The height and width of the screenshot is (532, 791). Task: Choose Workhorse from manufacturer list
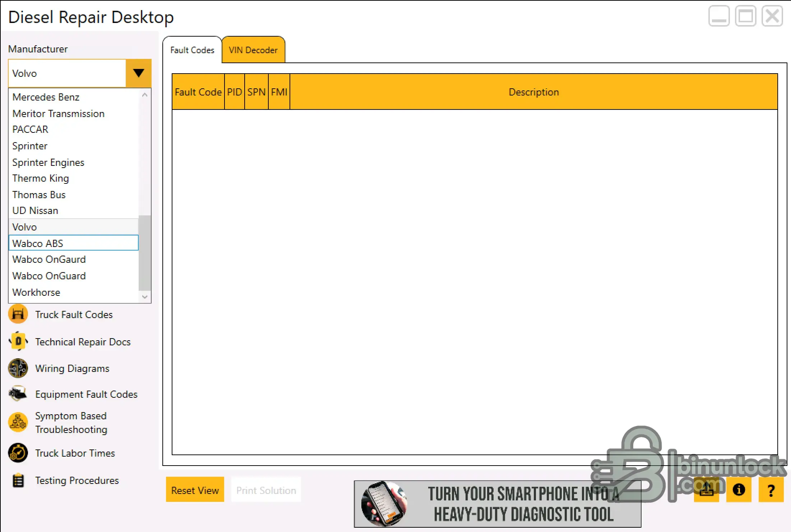[73, 292]
